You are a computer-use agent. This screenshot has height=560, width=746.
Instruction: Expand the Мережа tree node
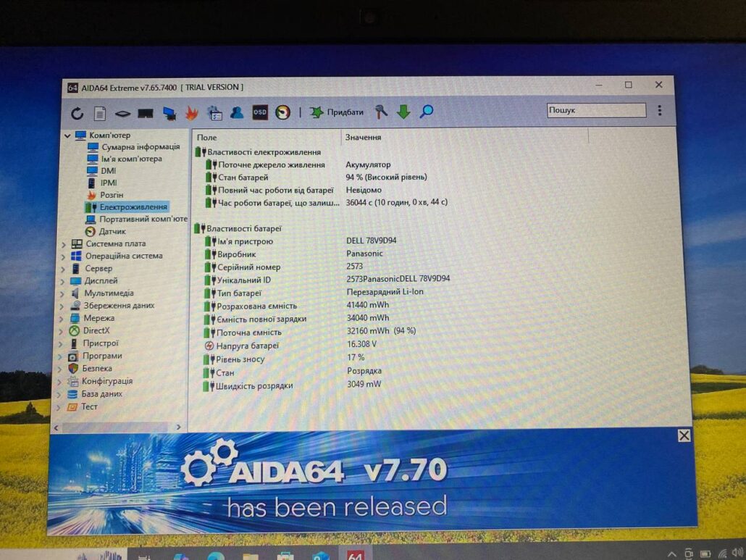click(x=61, y=319)
